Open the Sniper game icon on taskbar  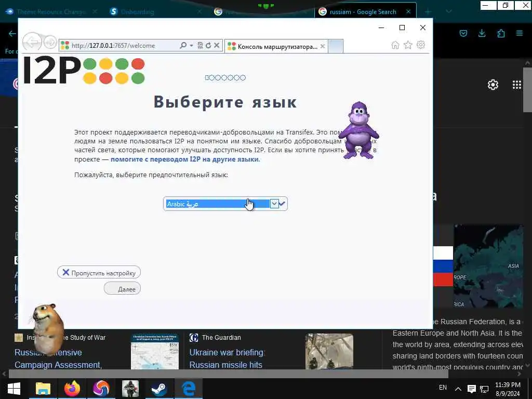[130, 389]
